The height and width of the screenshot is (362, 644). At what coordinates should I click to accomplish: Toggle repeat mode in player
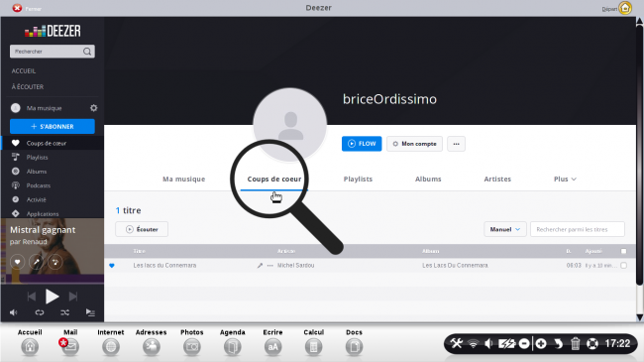(40, 312)
